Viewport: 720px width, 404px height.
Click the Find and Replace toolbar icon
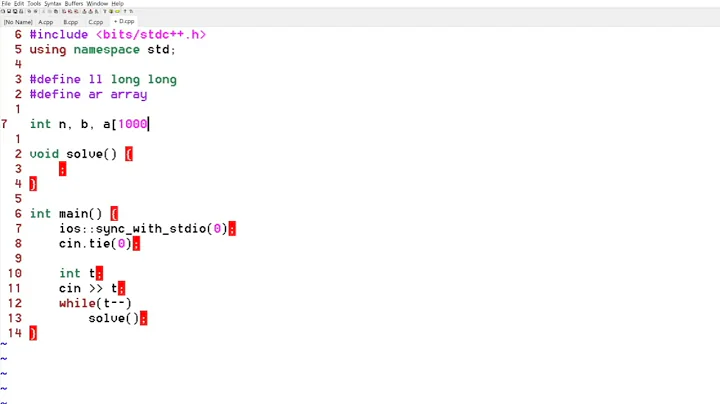pos(65,11)
